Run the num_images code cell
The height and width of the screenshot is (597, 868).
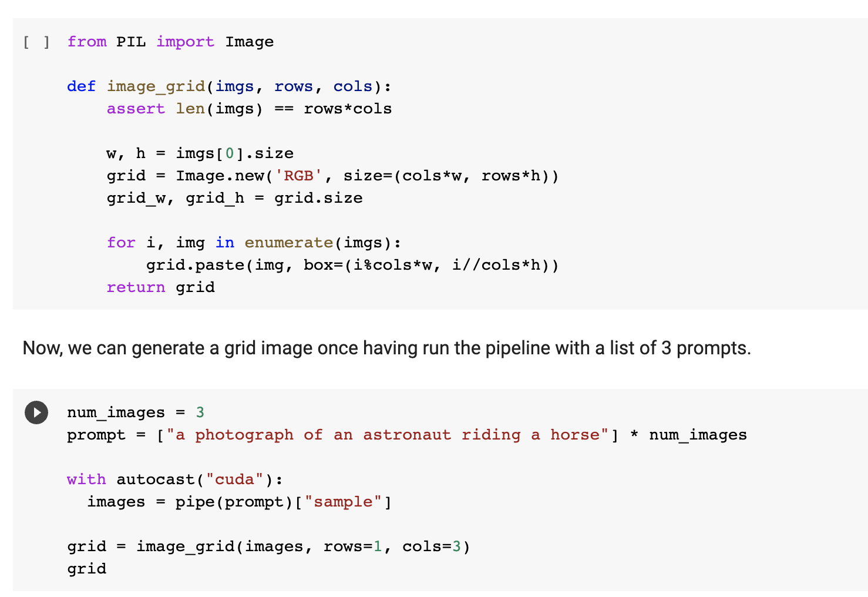[x=36, y=412]
